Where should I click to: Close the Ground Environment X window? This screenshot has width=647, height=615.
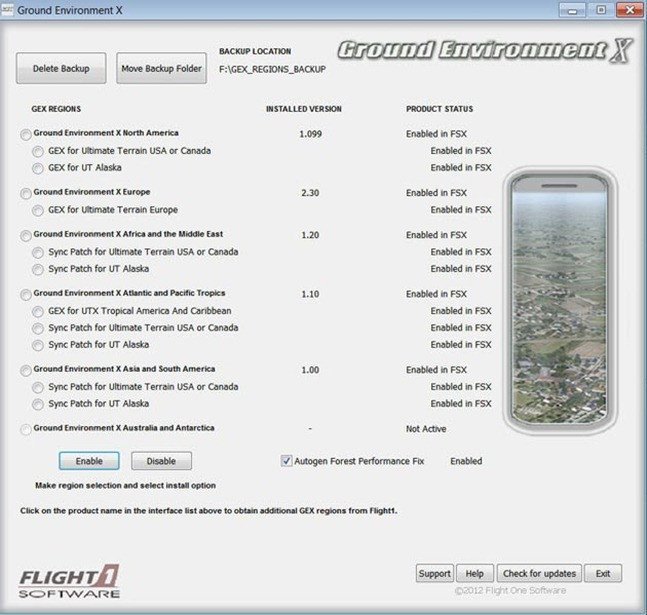(630, 10)
